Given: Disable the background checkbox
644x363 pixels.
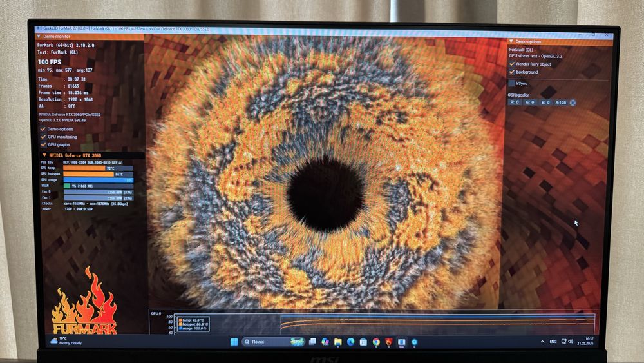Looking at the screenshot, I should (x=512, y=72).
